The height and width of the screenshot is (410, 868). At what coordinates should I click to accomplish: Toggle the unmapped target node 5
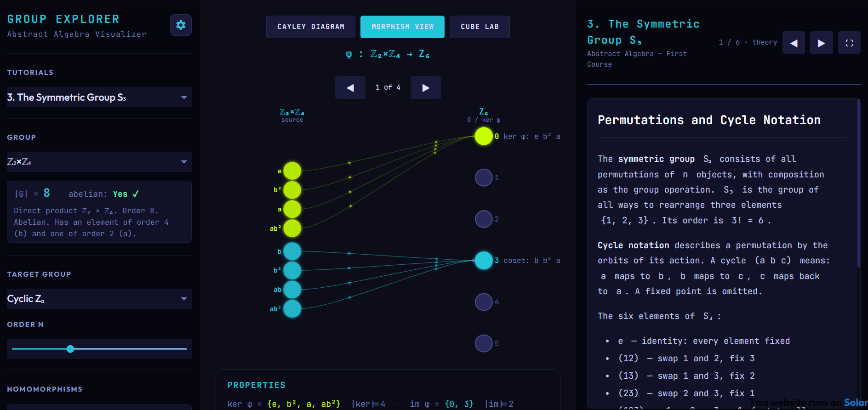484,343
